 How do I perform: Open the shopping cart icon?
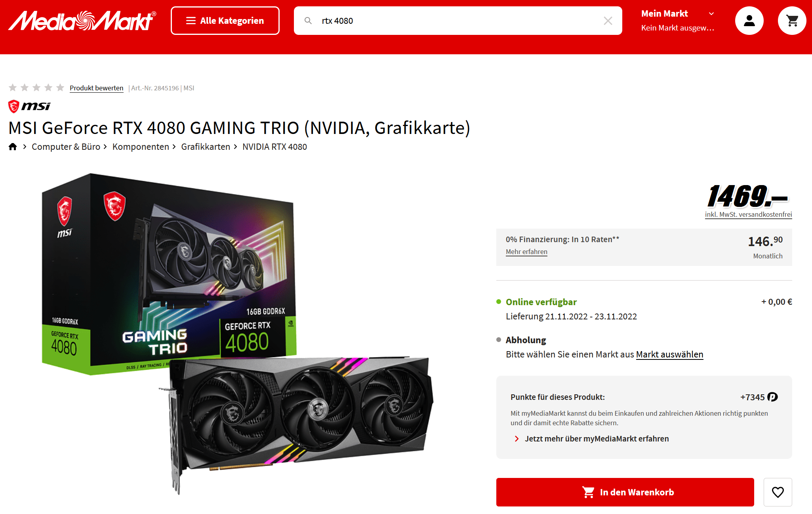pyautogui.click(x=792, y=21)
